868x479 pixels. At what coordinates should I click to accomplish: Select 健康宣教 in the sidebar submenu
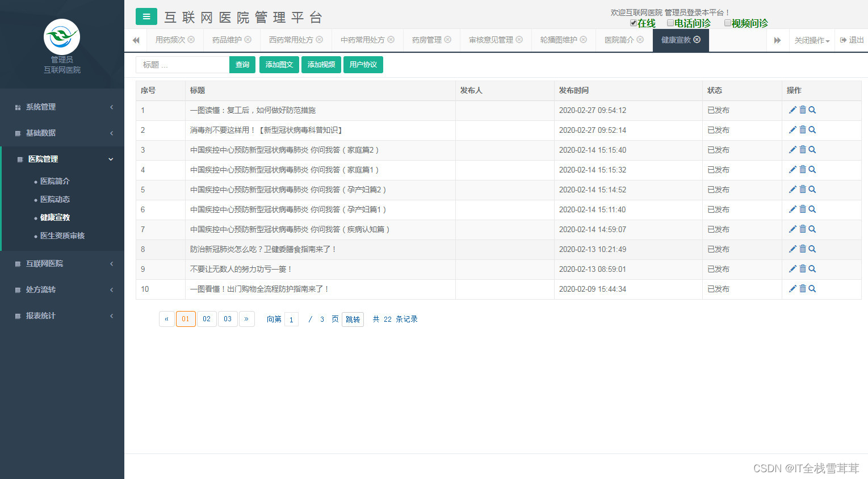[55, 217]
